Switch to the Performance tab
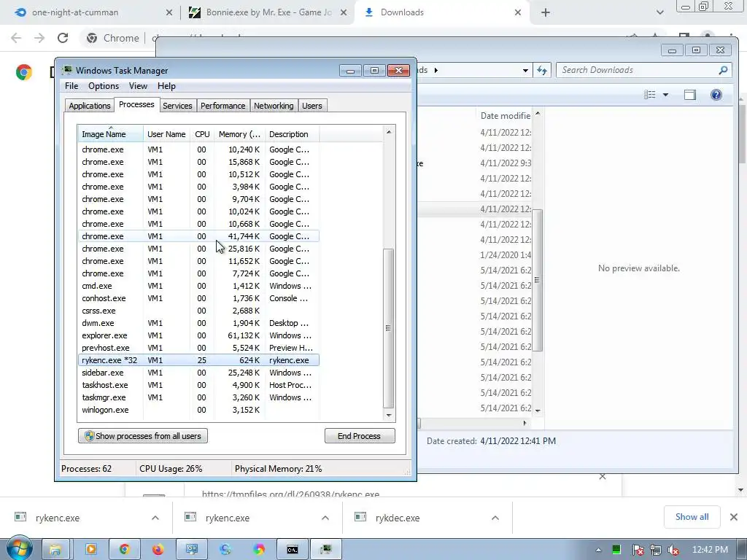The width and height of the screenshot is (747, 560). point(222,106)
